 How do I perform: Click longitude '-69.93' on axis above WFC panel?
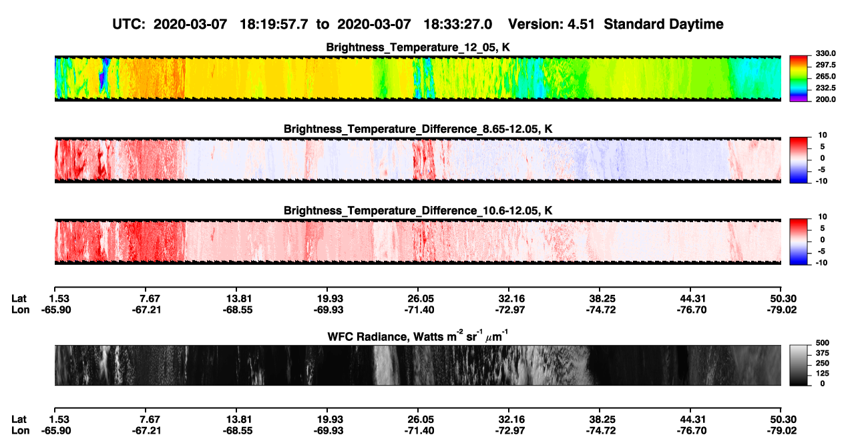pyautogui.click(x=327, y=310)
